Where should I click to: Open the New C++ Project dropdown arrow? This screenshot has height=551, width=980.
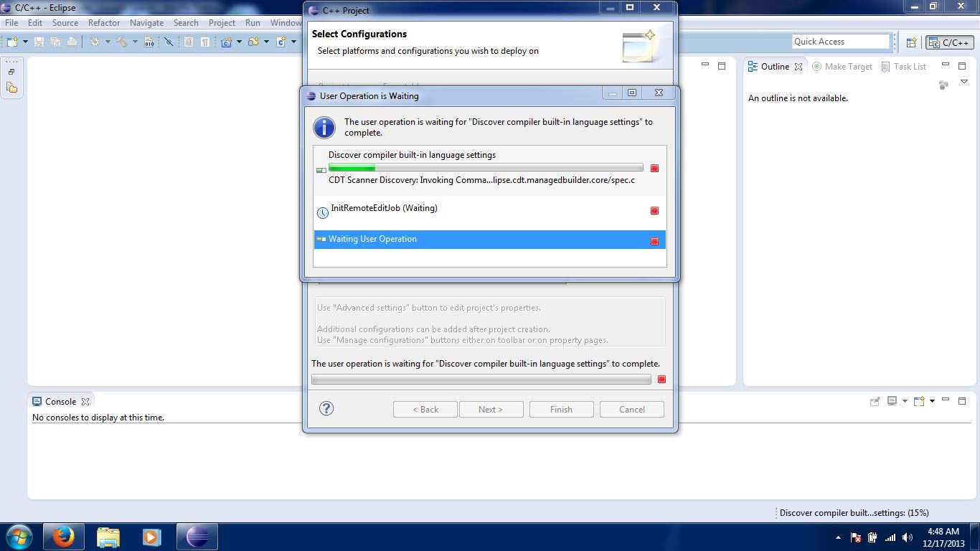pos(239,42)
